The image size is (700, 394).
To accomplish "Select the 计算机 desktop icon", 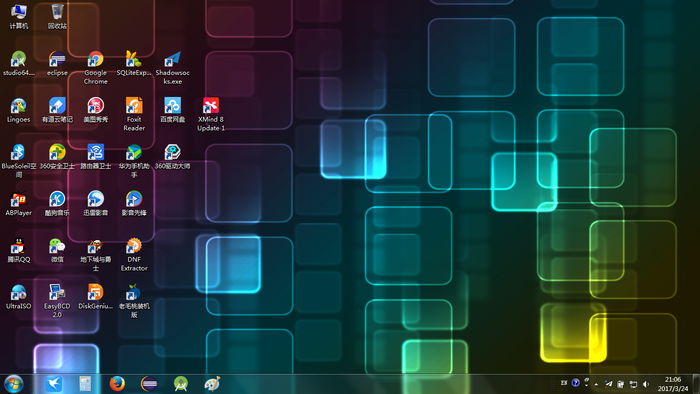I will point(18,17).
